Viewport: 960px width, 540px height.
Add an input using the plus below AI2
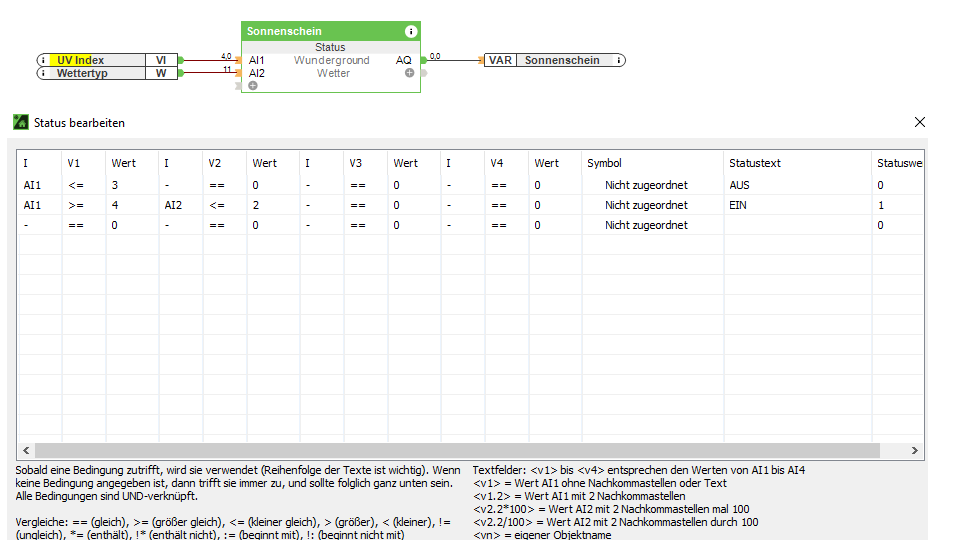pos(253,86)
